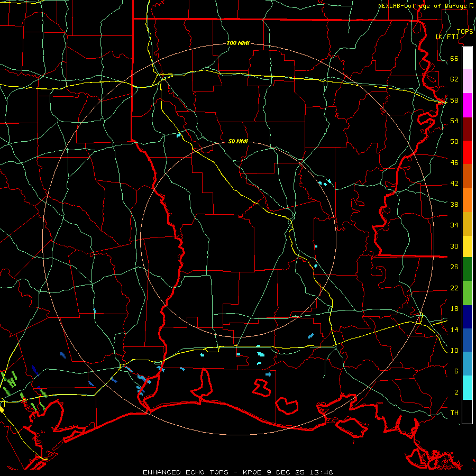Click the '22' value on the scale

[x=454, y=288]
